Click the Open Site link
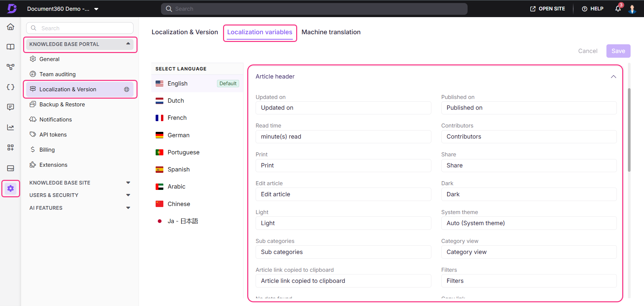The height and width of the screenshot is (306, 644). click(x=547, y=9)
